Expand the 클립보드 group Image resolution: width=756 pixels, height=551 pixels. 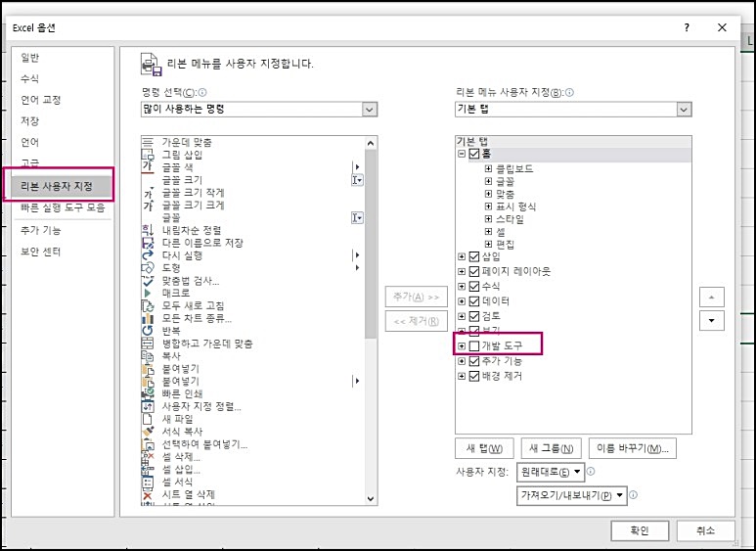(488, 168)
